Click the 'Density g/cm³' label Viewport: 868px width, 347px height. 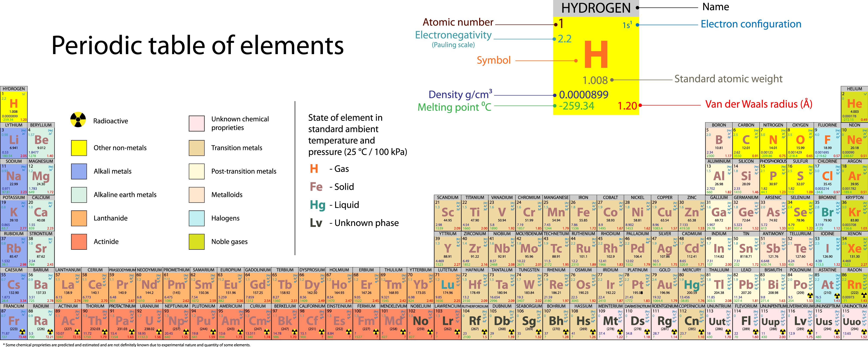[460, 94]
